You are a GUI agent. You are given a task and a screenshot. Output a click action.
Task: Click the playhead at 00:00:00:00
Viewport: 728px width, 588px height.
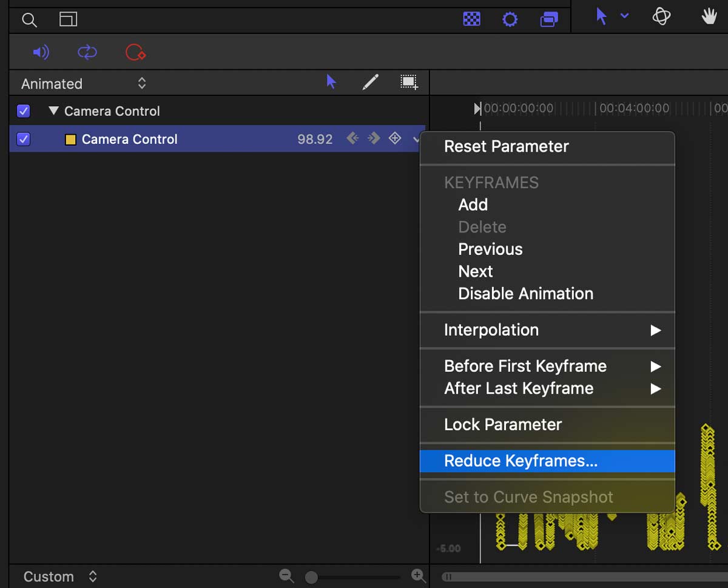coord(477,109)
